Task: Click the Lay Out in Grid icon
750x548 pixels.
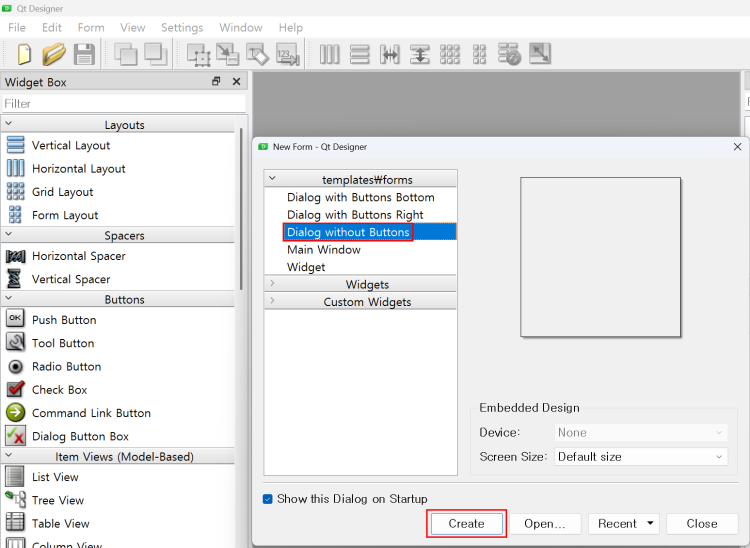Action: (x=450, y=54)
